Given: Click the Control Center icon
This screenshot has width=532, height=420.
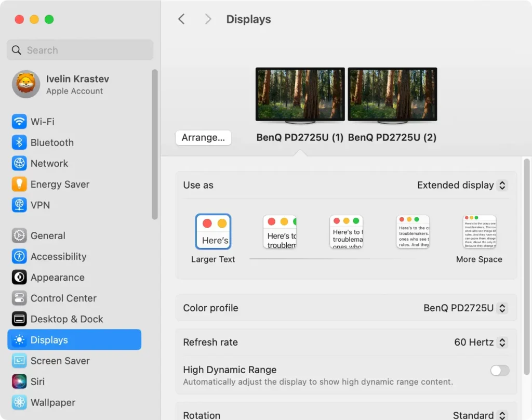Looking at the screenshot, I should tap(19, 298).
